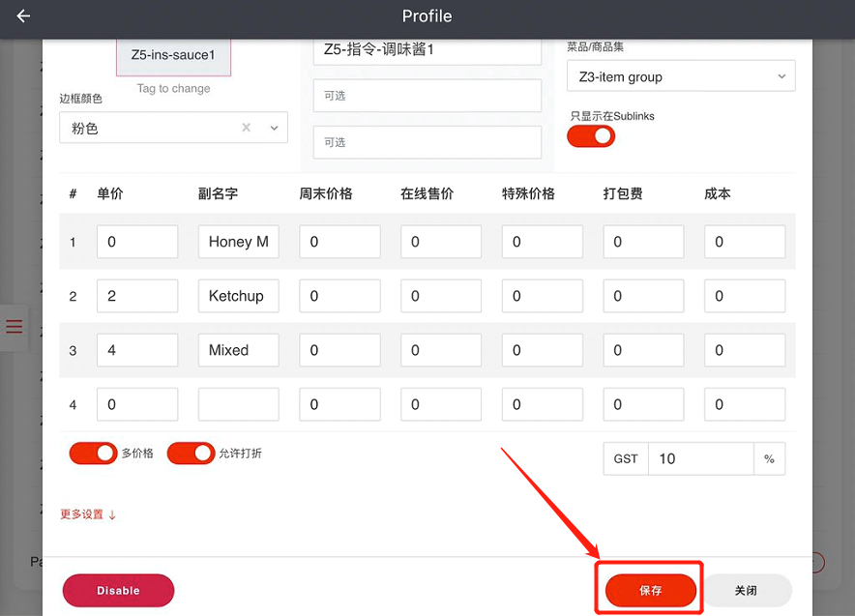Edit row 3 打包费 field
855x616 pixels.
[643, 350]
